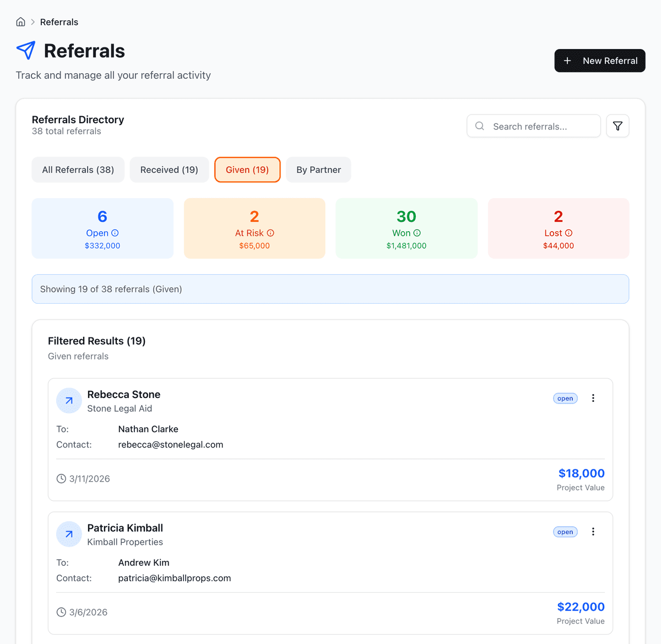This screenshot has width=661, height=644.
Task: Click the info icon beside Won
Action: click(x=417, y=233)
